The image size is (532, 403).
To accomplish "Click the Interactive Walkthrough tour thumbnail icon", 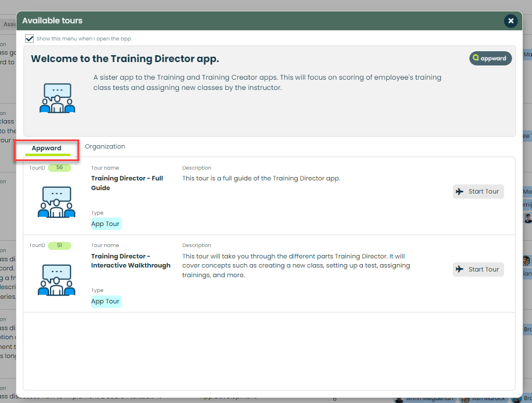I will (56, 279).
